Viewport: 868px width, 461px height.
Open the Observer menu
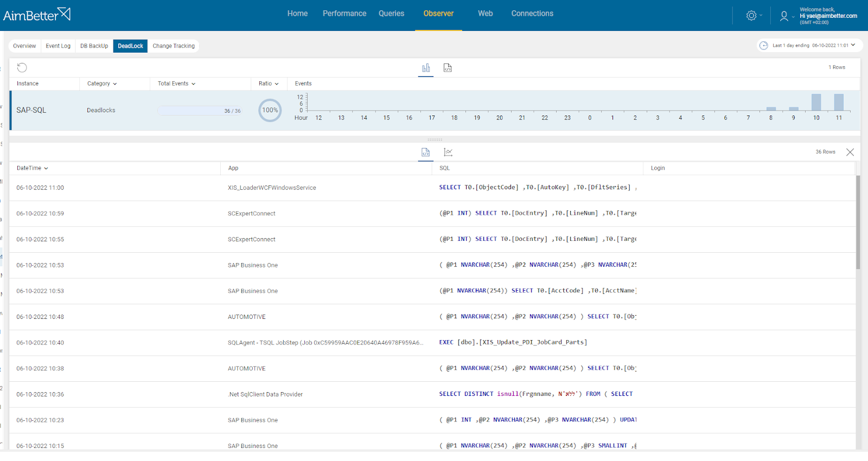tap(438, 14)
